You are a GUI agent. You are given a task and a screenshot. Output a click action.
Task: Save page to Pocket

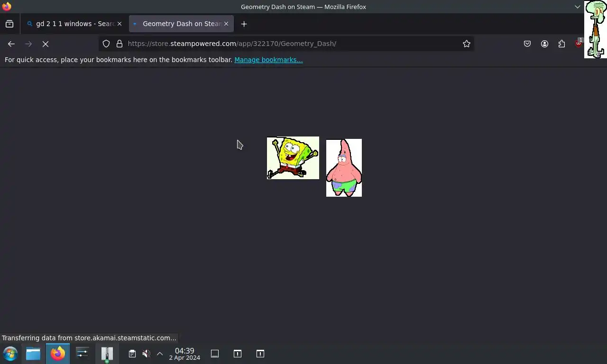pos(527,44)
